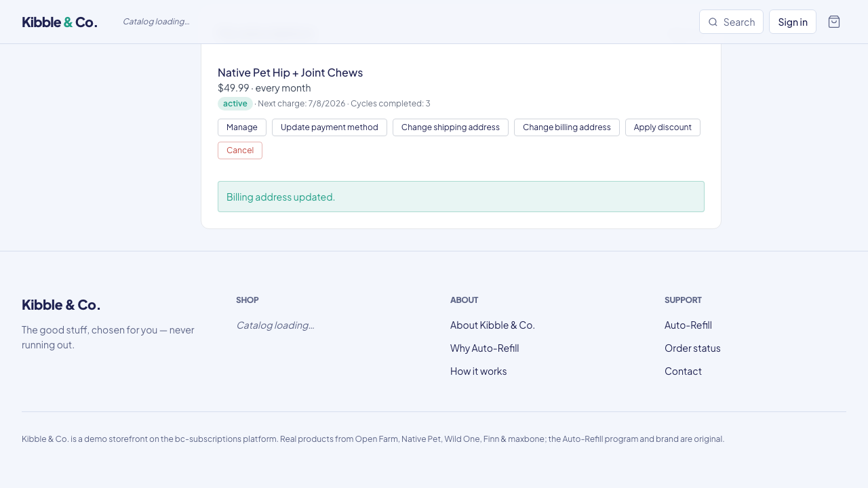This screenshot has height=488, width=868.
Task: Open the shopping cart icon
Action: click(x=834, y=22)
